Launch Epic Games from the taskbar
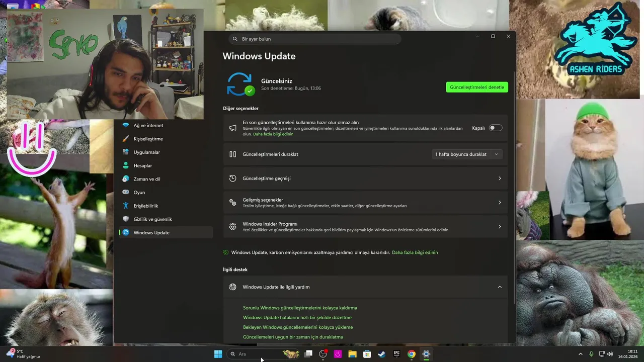 (396, 354)
